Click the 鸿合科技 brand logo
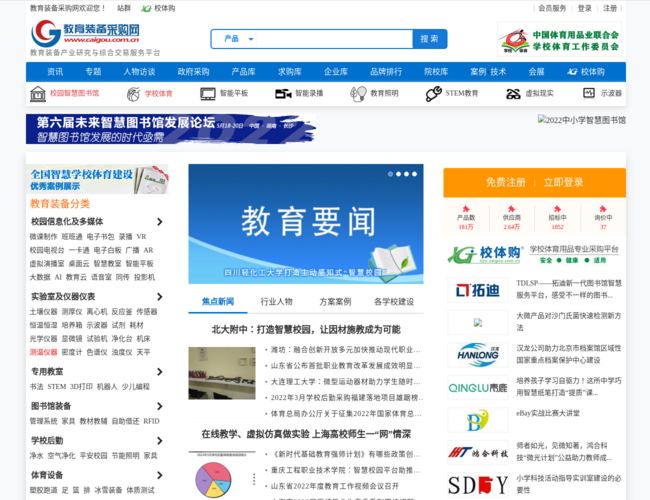 pos(478,453)
